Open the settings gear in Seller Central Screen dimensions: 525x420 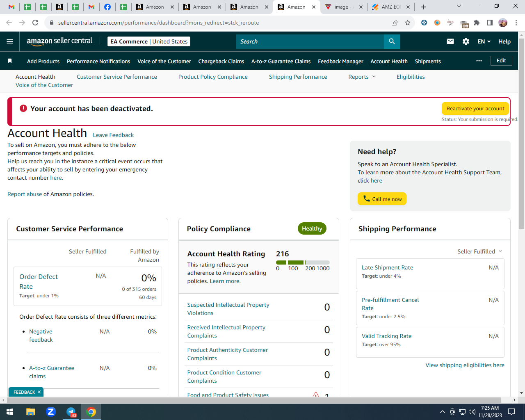click(466, 41)
